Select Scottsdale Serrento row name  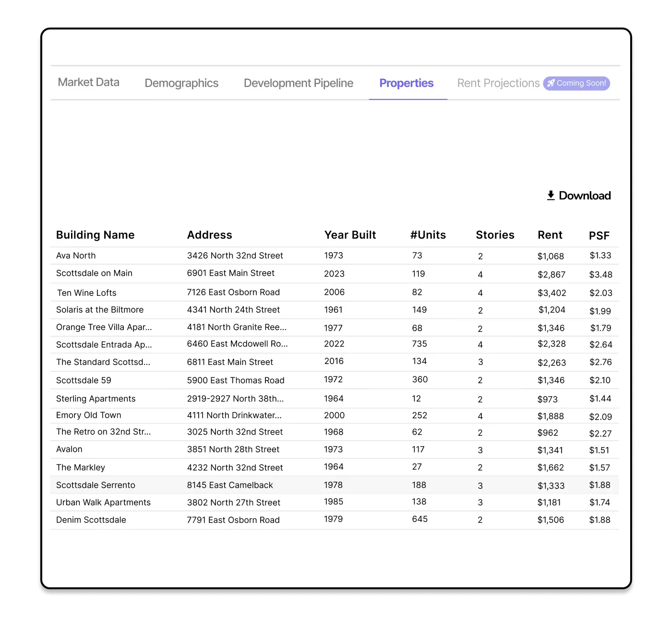point(96,485)
